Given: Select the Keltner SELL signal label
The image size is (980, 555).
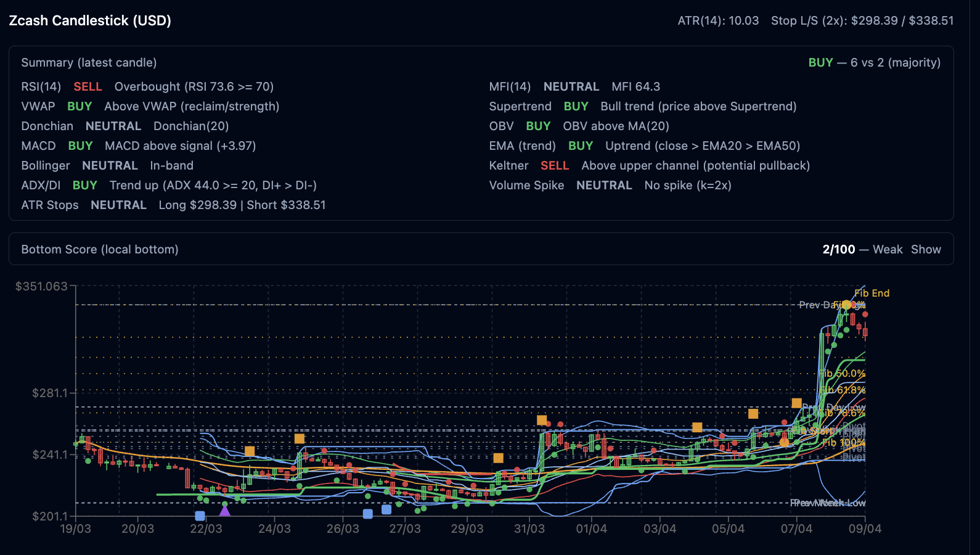Looking at the screenshot, I should (554, 165).
